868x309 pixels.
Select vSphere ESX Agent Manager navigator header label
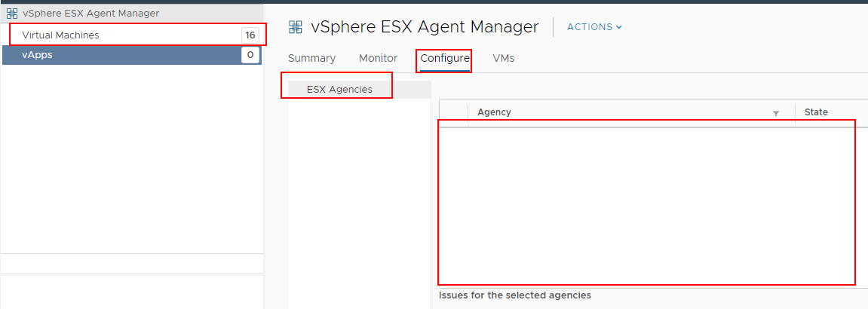tap(90, 13)
